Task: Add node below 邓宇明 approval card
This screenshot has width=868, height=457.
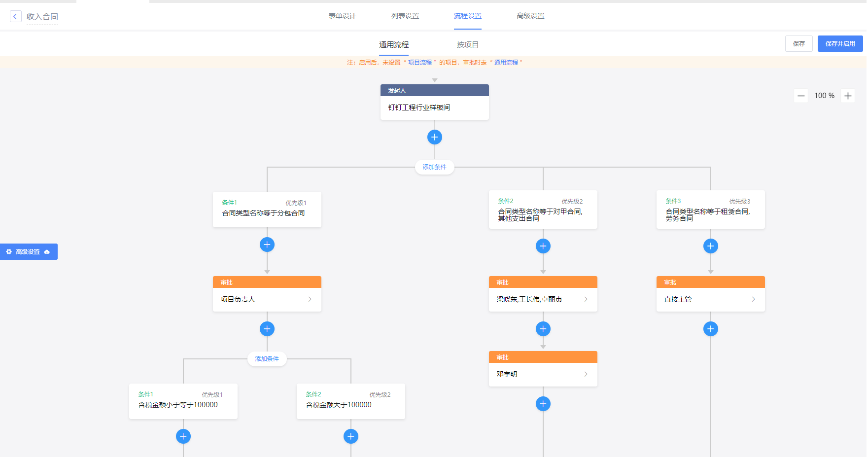Action: 543,404
